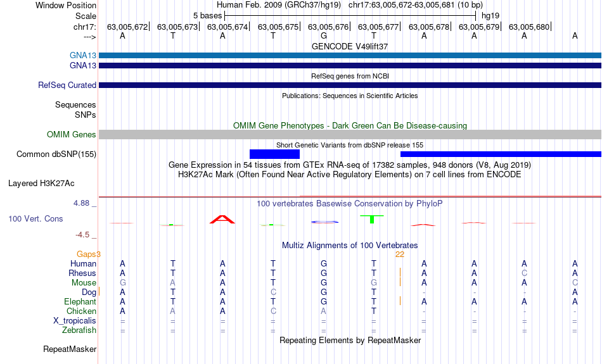Screen dimensions: 602x364
Task: Click the blue G conservation logo
Action: click(324, 222)
